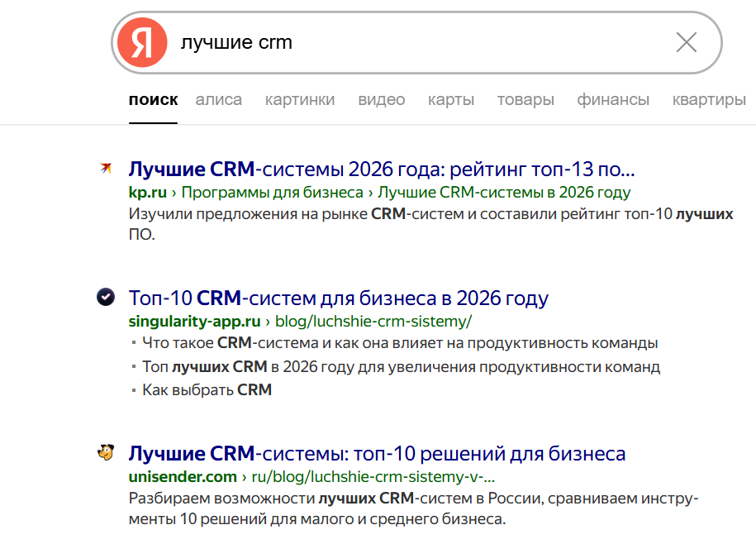Click the unisender.com domain link
Image resolution: width=756 pixels, height=544 pixels.
(x=182, y=475)
